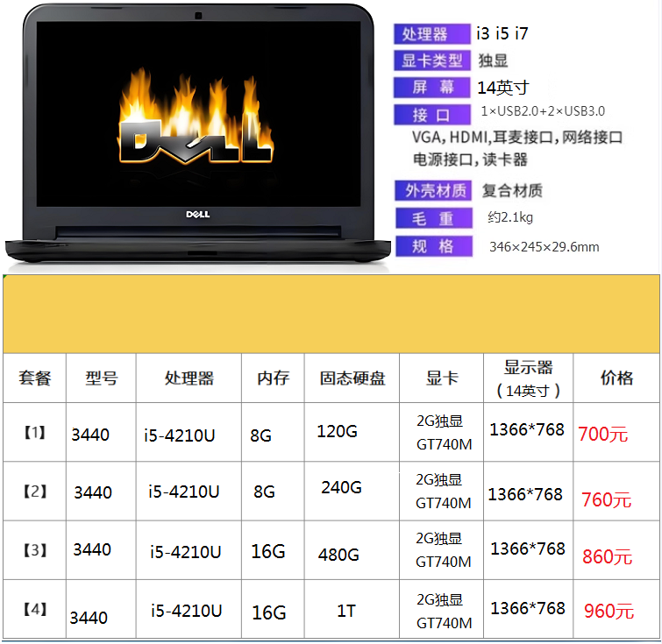Viewport: 662px width, 644px height.
Task: Click the 外壳材质 spec label badge
Action: pos(434,190)
